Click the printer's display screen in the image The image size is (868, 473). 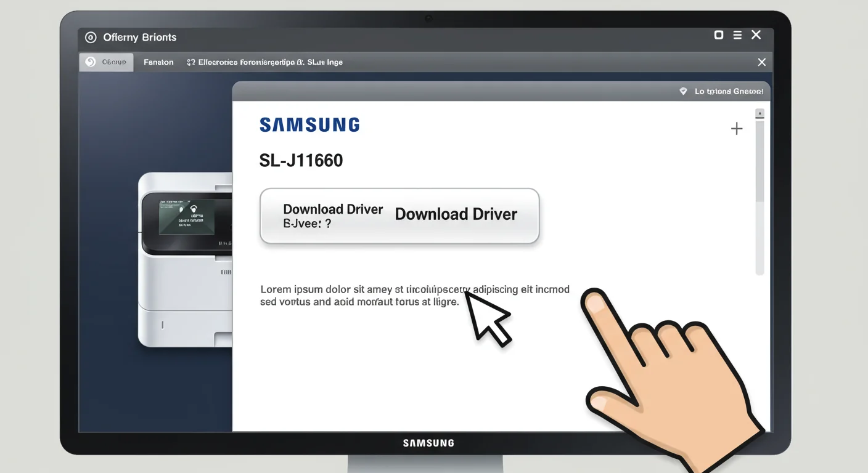click(187, 217)
